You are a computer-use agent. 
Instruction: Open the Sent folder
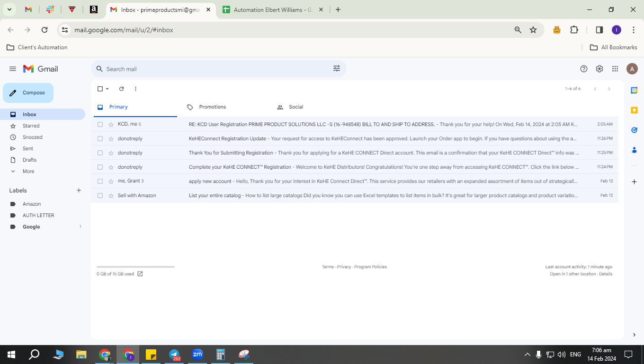28,148
